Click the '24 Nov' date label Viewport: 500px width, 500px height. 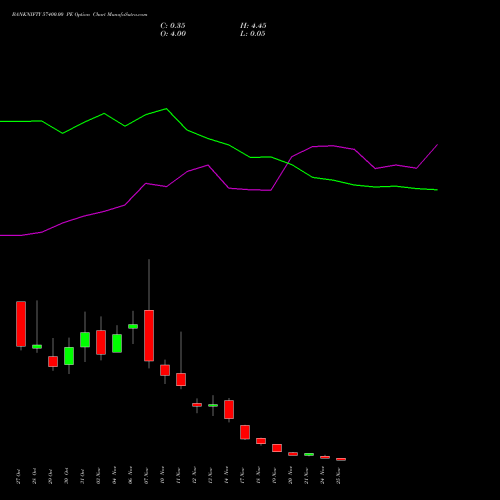(x=322, y=476)
